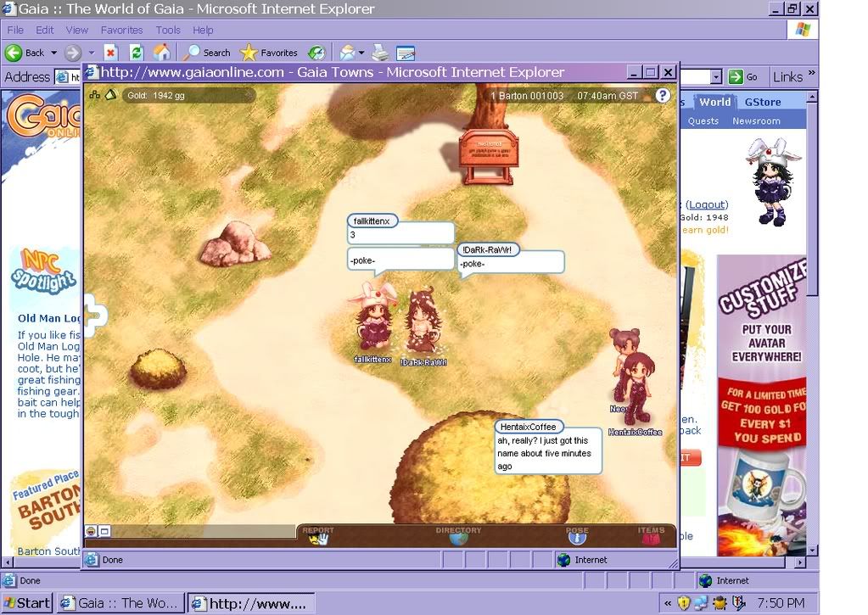Screen dimensions: 868x615
Task: Open the File menu
Action: tap(15, 30)
